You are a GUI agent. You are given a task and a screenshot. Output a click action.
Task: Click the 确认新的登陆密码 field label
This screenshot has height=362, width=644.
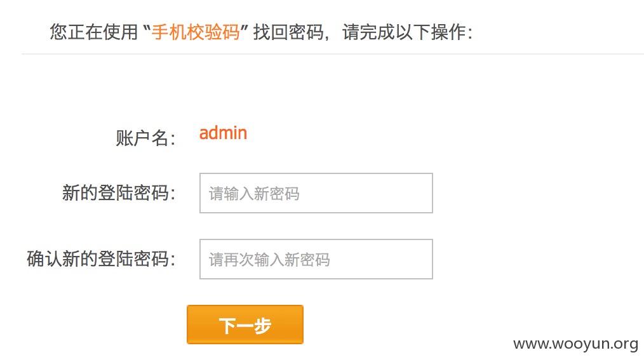tap(102, 259)
